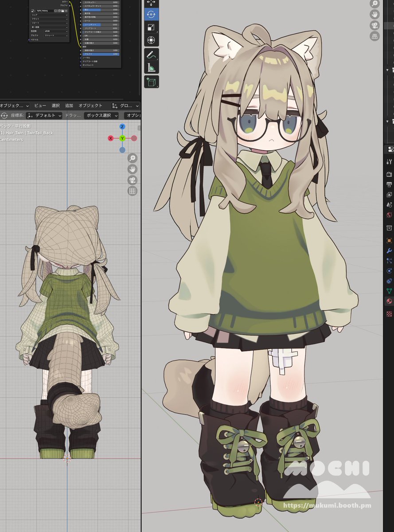Open the Object mode dropdown
Screen dimensions: 394x532
pos(15,106)
